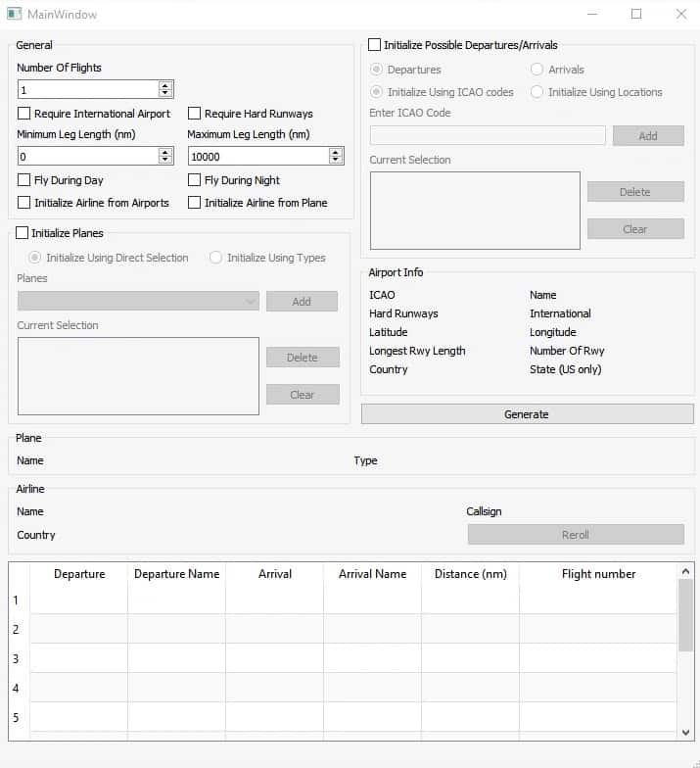Click the Reroll callsign button
This screenshot has height=768, width=700.
coord(576,535)
